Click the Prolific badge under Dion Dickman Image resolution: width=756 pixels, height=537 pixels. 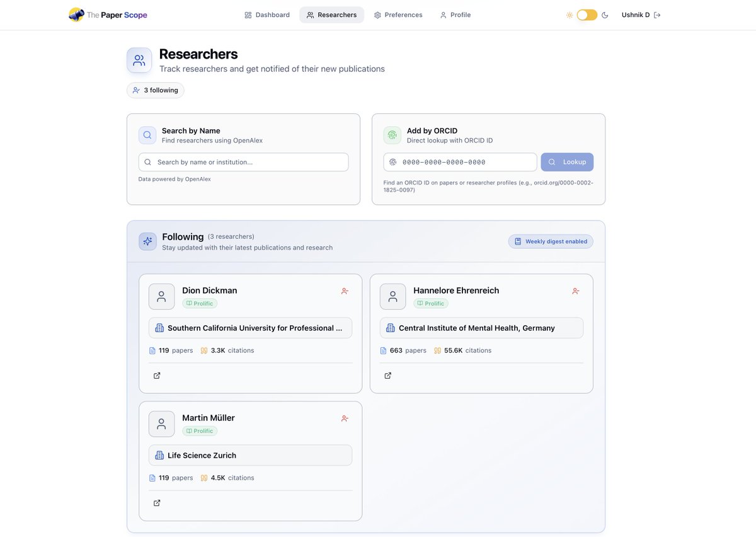(200, 304)
